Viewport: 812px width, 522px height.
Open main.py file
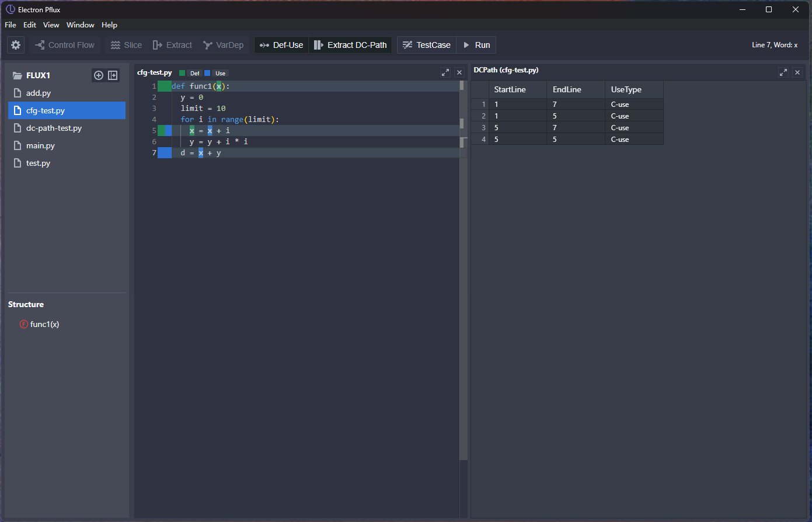point(67,145)
